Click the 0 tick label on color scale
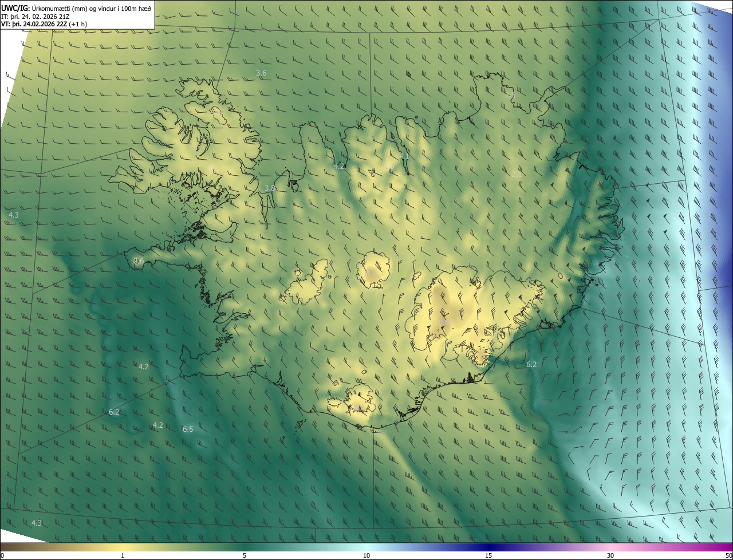 pyautogui.click(x=2, y=555)
